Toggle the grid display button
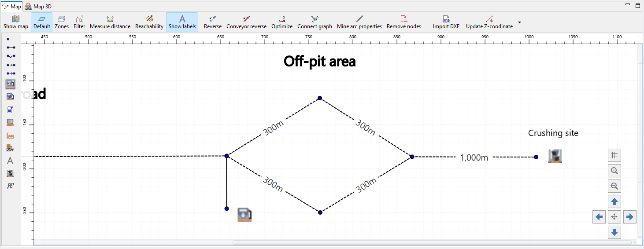The width and height of the screenshot is (644, 249). click(614, 155)
